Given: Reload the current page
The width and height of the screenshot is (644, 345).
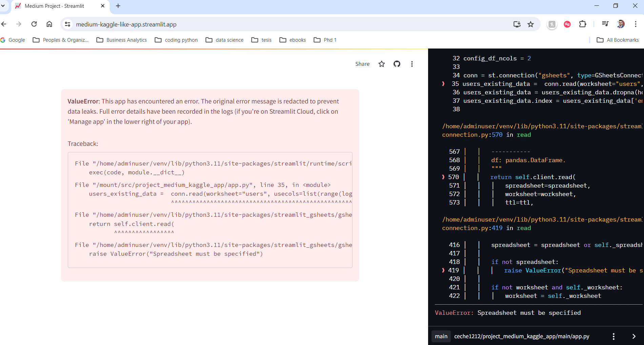Looking at the screenshot, I should point(34,24).
